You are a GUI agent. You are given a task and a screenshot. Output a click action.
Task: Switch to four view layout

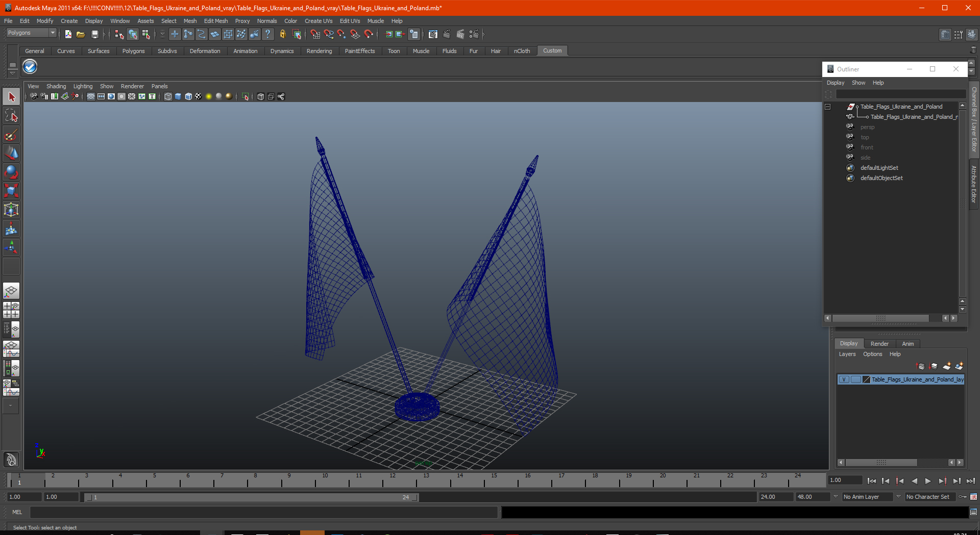point(11,310)
